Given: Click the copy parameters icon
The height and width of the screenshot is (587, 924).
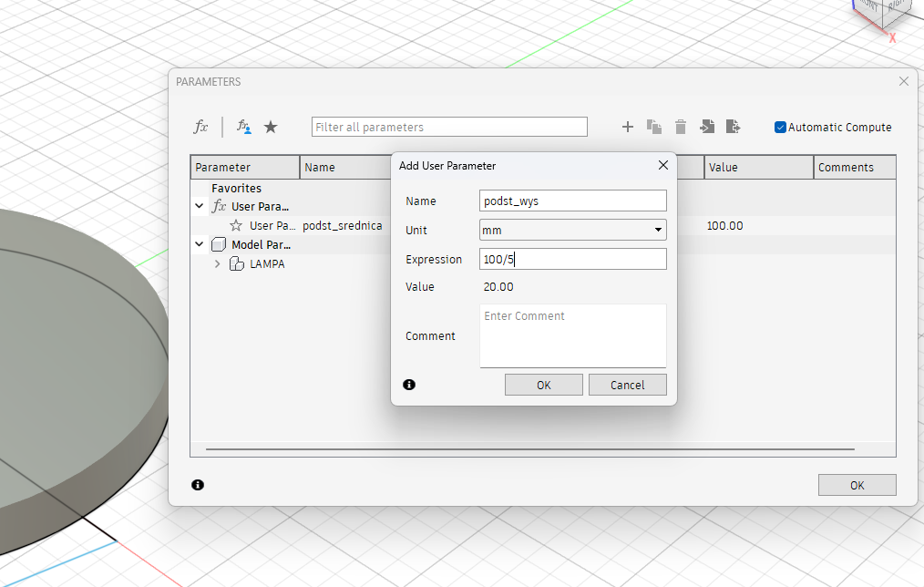Looking at the screenshot, I should (x=653, y=128).
